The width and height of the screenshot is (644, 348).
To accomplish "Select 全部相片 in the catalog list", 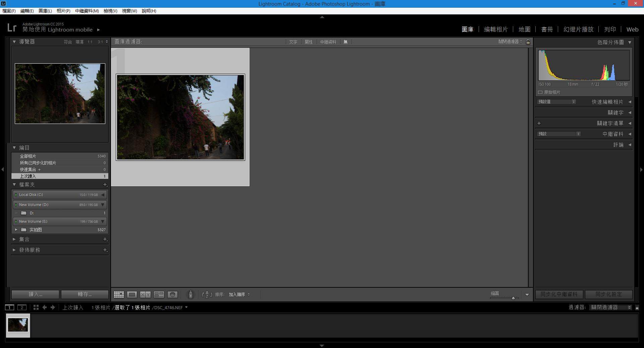I will pos(60,156).
